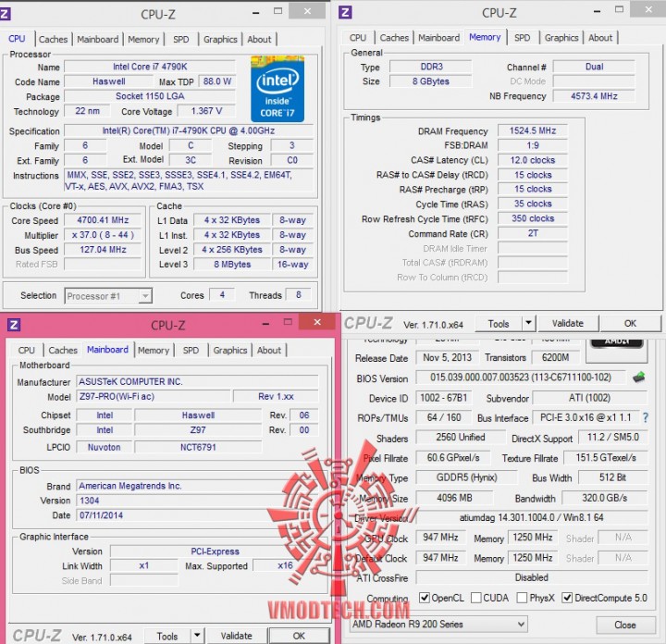Toggle the CUDA checkbox
This screenshot has height=644, width=666.
point(476,598)
